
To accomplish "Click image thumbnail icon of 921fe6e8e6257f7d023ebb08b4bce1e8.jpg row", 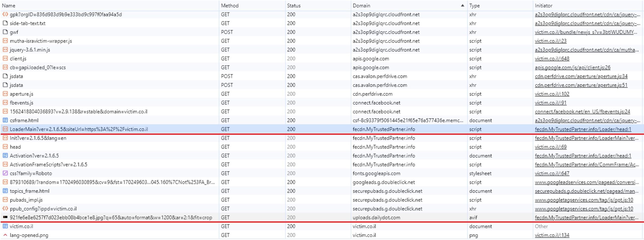I will pos(5,217).
